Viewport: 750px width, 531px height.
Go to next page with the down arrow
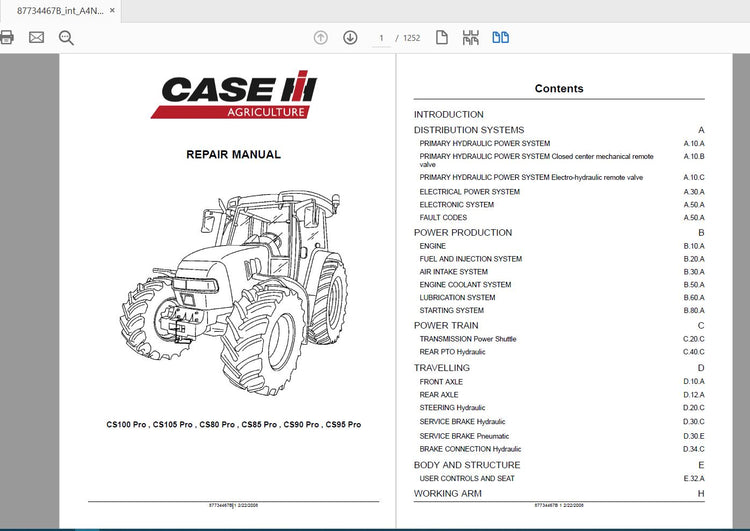[350, 37]
